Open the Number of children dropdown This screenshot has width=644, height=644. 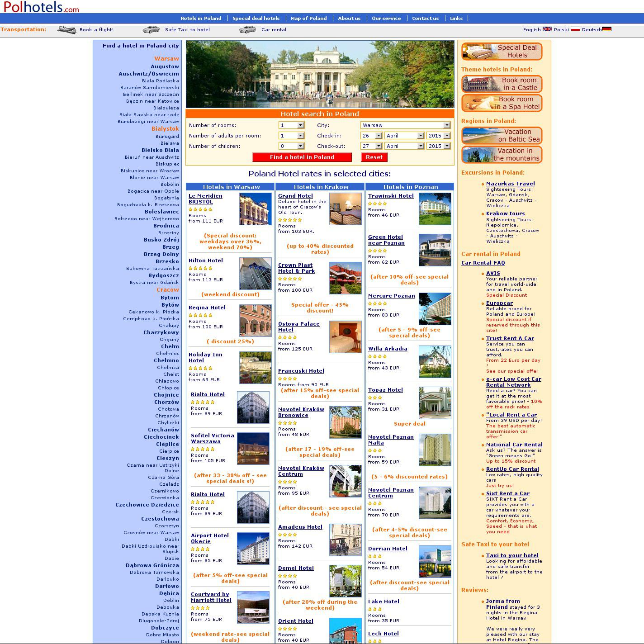[x=291, y=146]
